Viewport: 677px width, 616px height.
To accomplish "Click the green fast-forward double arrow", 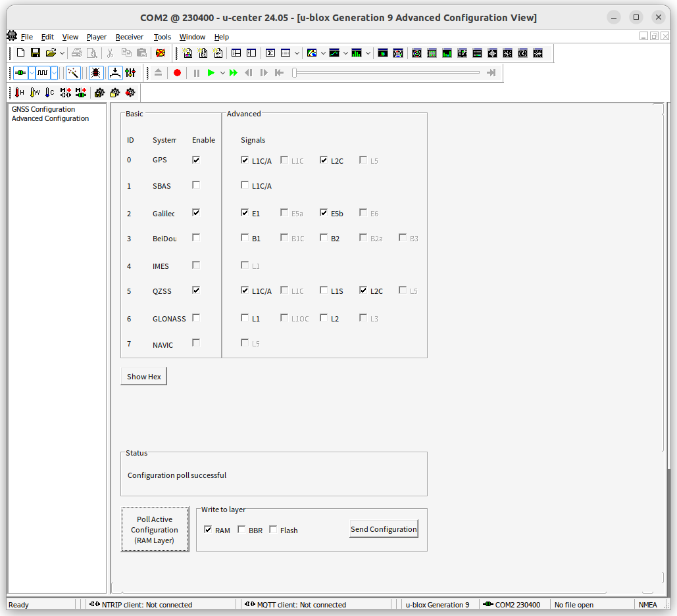I will tap(233, 72).
